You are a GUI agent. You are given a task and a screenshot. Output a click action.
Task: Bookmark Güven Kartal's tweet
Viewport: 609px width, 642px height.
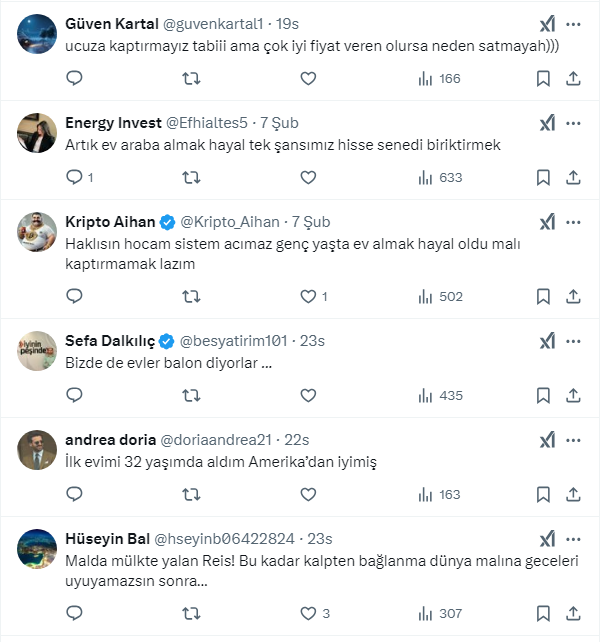tap(543, 78)
